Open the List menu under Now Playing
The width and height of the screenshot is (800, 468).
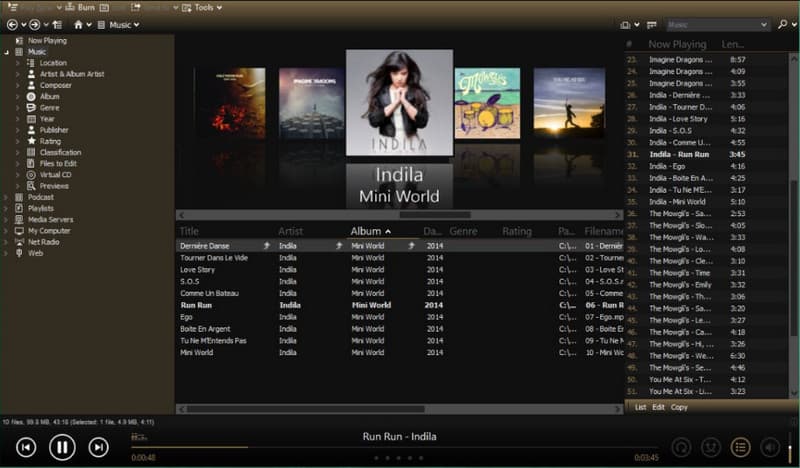click(x=640, y=407)
